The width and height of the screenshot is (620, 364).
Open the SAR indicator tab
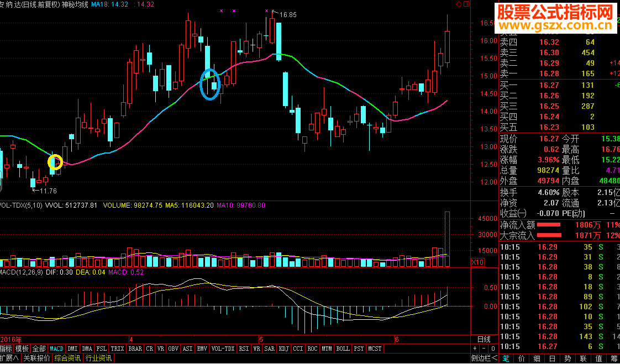click(x=270, y=349)
